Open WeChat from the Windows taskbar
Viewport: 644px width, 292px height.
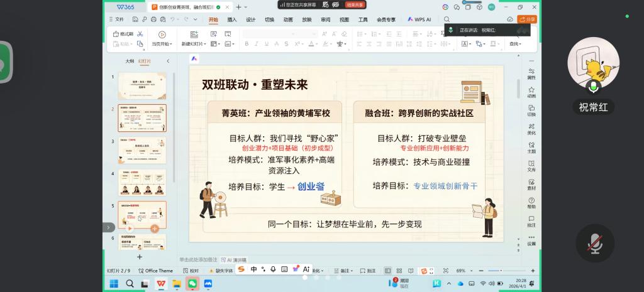(x=192, y=284)
